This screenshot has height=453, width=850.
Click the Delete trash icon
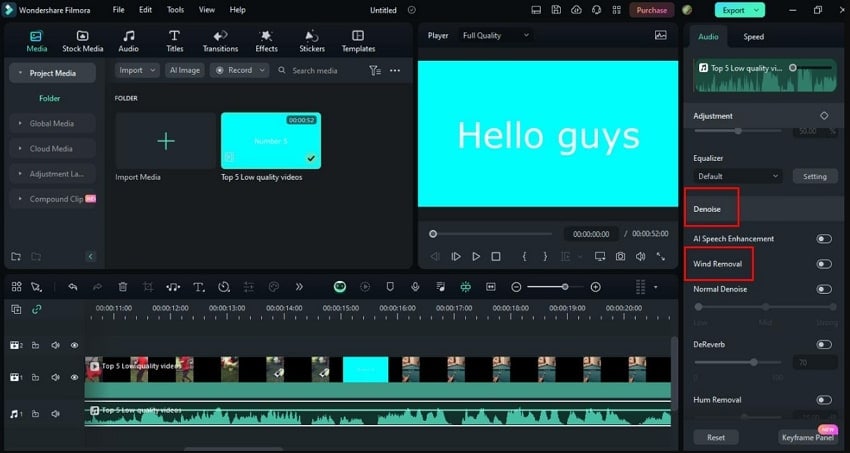[123, 287]
